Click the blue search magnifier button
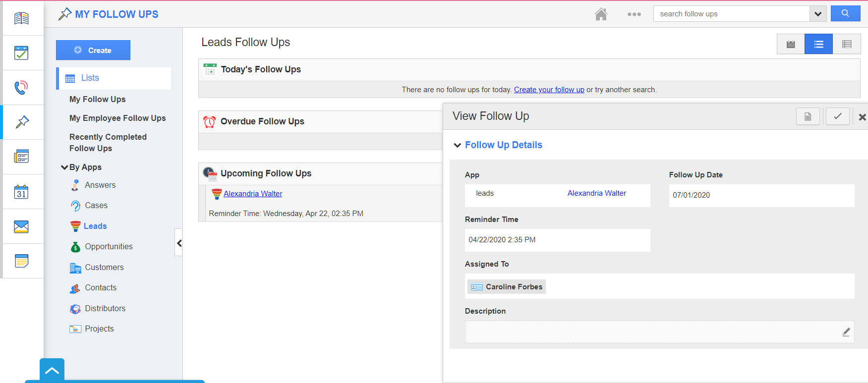Image resolution: width=868 pixels, height=383 pixels. pos(845,14)
